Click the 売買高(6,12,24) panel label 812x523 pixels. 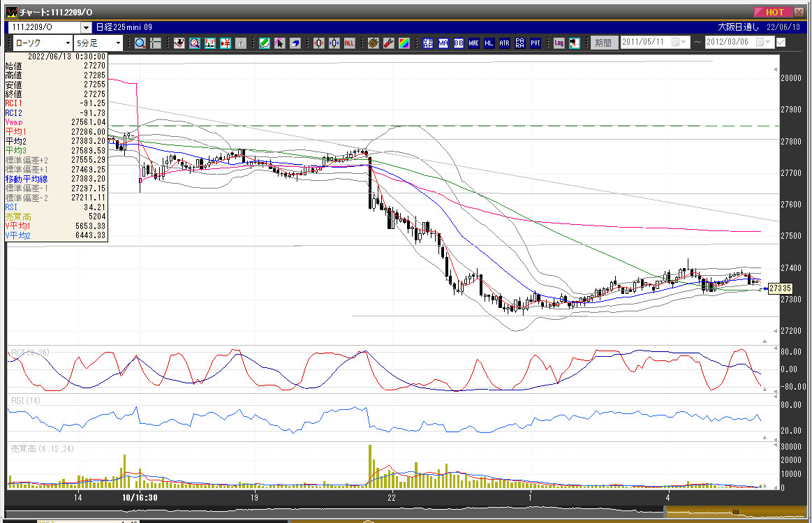42,448
